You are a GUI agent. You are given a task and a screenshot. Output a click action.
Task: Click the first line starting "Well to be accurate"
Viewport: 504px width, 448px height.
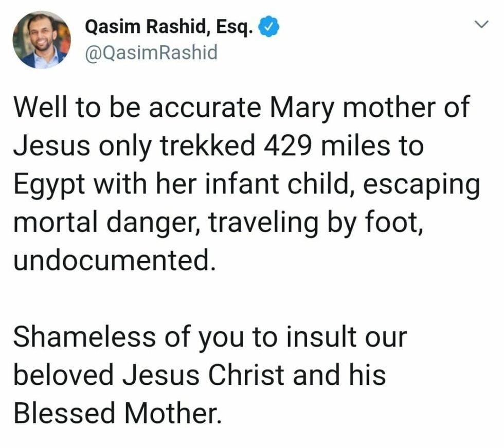click(242, 109)
